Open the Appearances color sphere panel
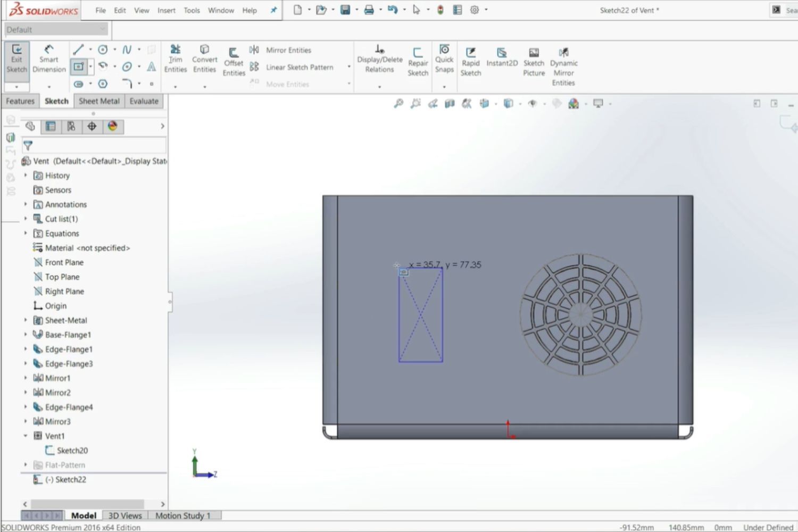Image resolution: width=798 pixels, height=532 pixels. click(113, 126)
